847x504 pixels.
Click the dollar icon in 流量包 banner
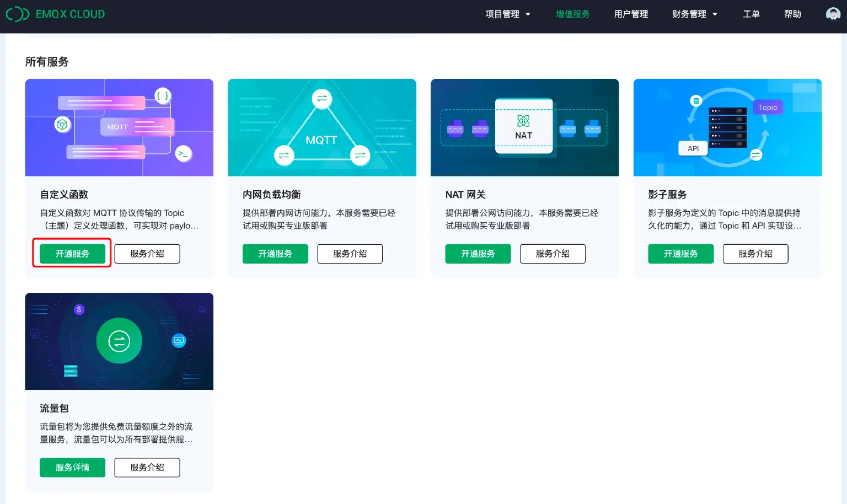point(79,309)
